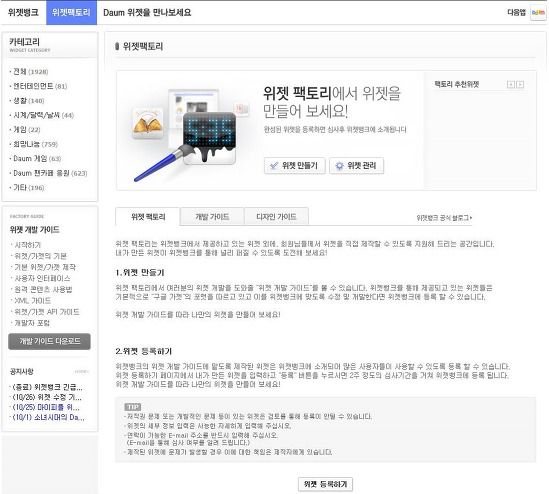Open guide item 시작하기
The image size is (549, 494).
pos(27,245)
